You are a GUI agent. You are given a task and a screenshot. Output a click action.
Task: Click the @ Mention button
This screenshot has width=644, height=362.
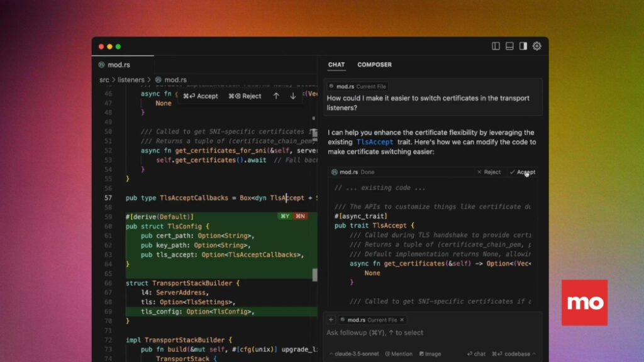click(x=399, y=354)
